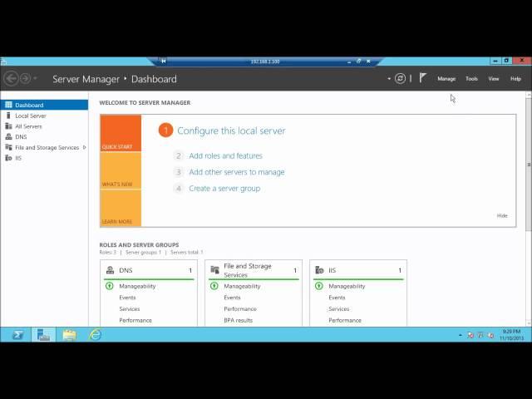The width and height of the screenshot is (532, 399).
Task: Pin the remote desktop connection bar
Action: pyautogui.click(x=163, y=61)
